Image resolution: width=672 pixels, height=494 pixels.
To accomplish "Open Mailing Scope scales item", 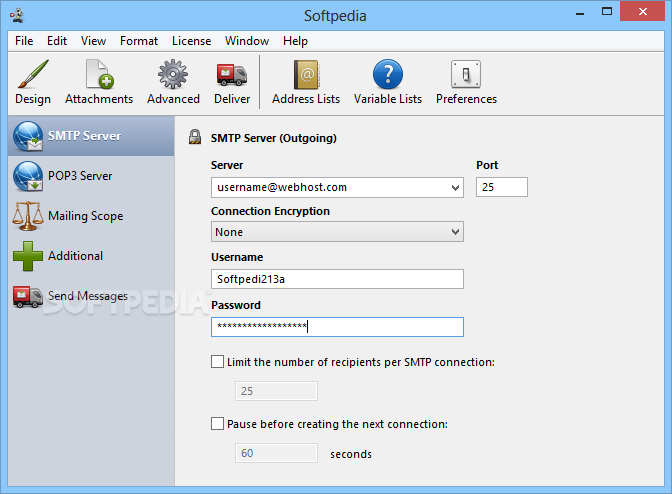I will pos(91,216).
